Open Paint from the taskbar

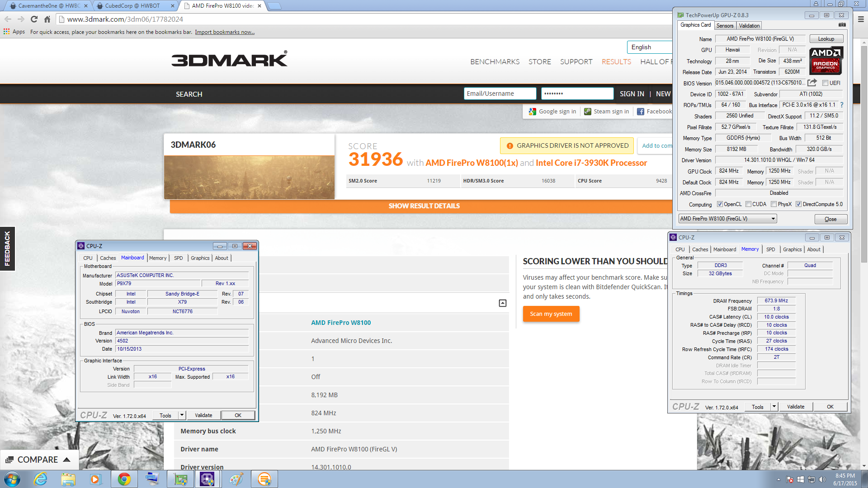click(x=236, y=479)
